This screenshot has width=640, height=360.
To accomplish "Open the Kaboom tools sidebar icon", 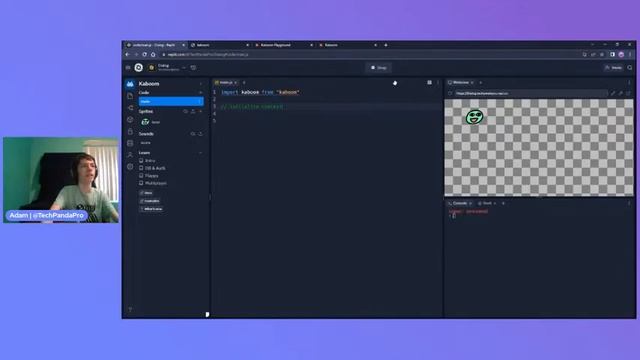I will tap(130, 84).
